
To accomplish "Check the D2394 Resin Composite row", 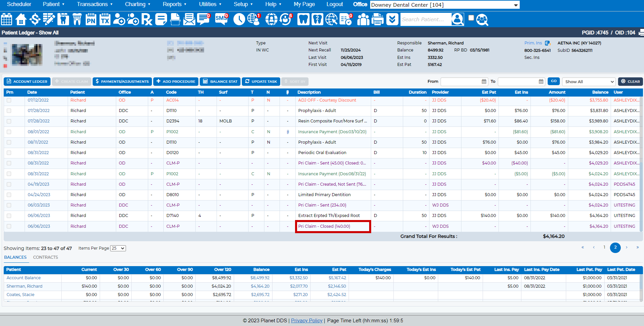I will (9, 121).
